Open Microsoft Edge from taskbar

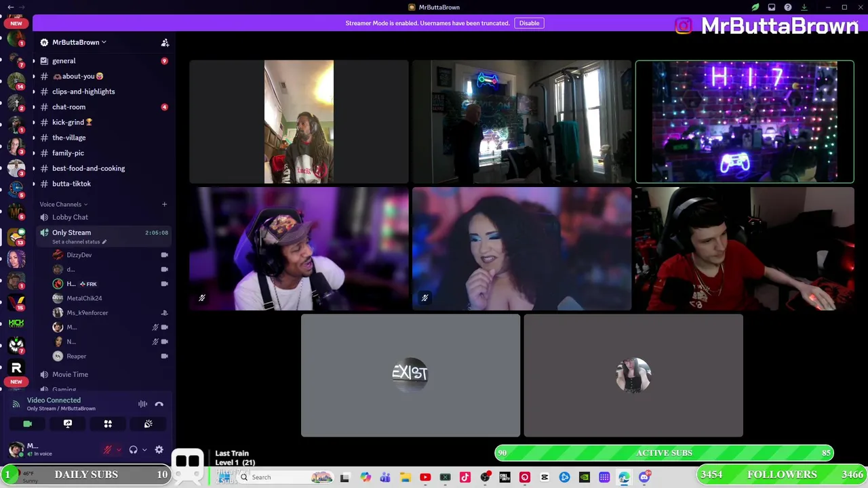click(624, 477)
